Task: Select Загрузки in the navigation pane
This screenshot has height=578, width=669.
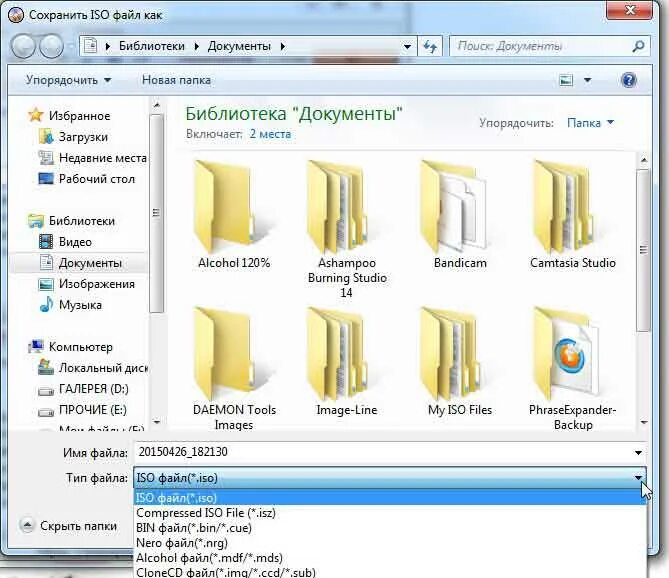Action: click(x=83, y=137)
